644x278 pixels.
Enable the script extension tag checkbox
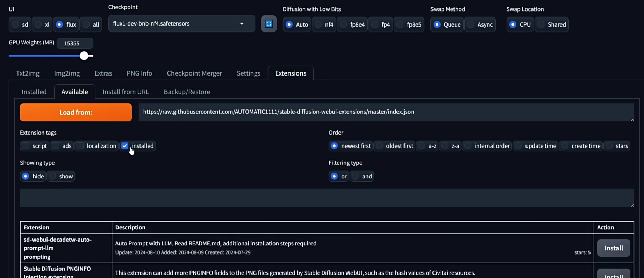[x=26, y=146]
